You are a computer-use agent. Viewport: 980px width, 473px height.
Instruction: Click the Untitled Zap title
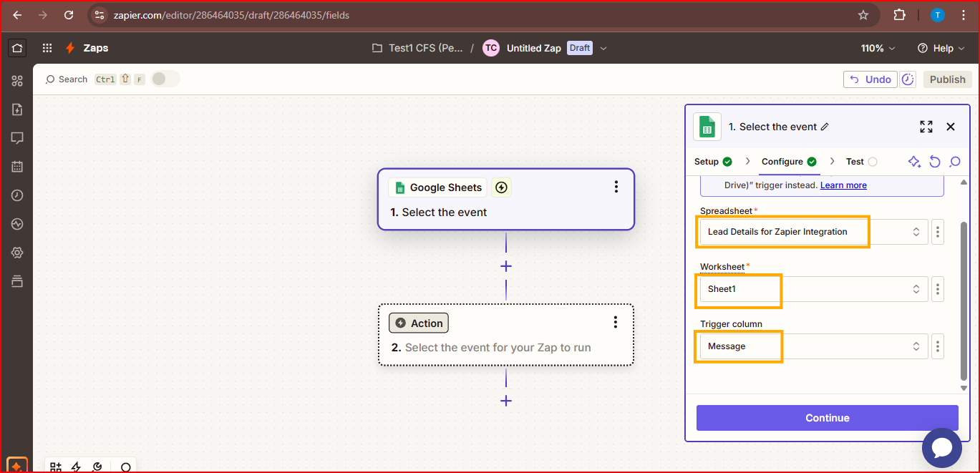pyautogui.click(x=534, y=48)
